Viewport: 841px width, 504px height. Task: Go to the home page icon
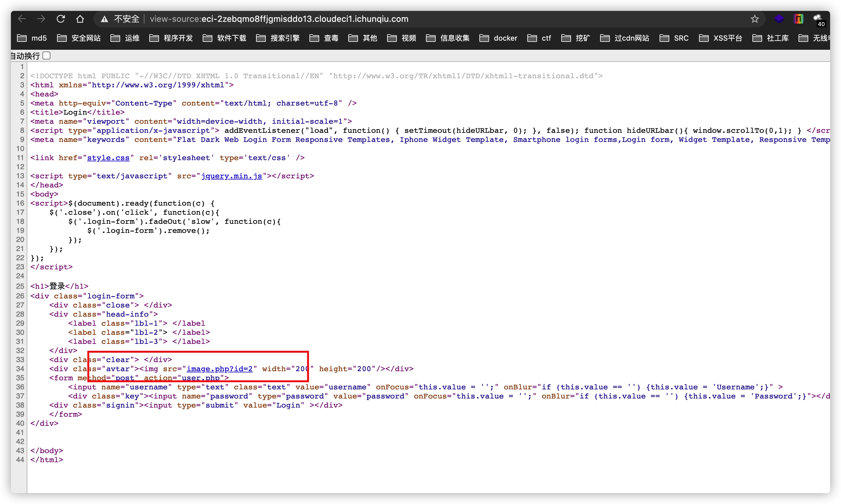click(80, 19)
